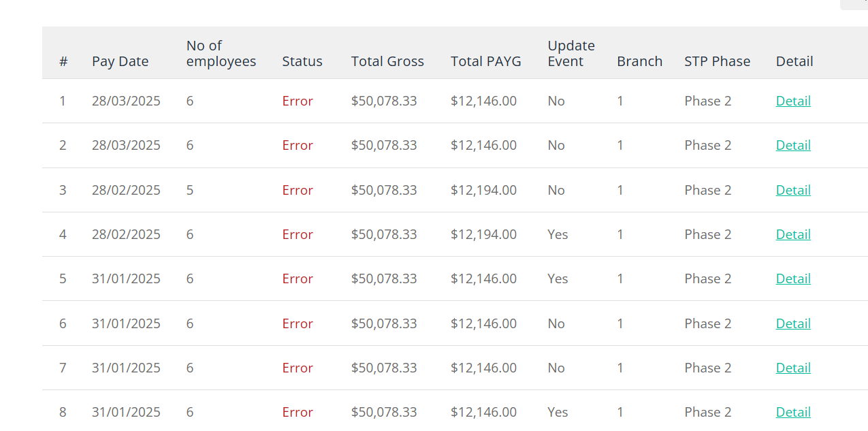The height and width of the screenshot is (431, 868).
Task: Click the Branch column header
Action: (x=640, y=61)
